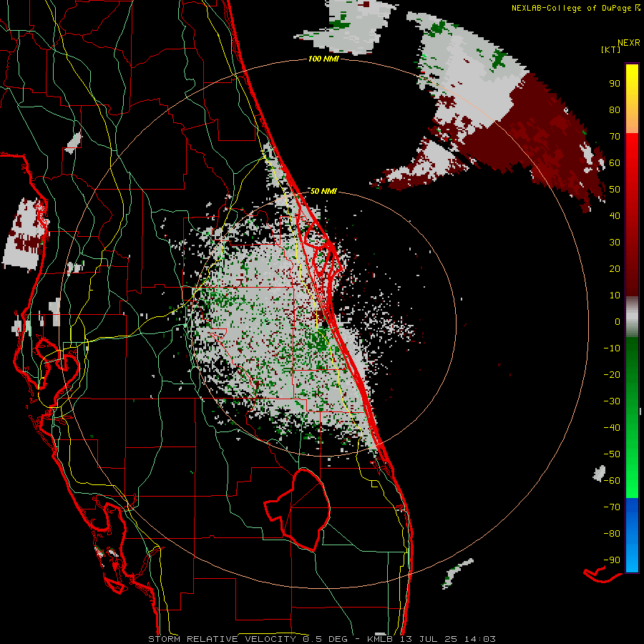Click the -40 knot scale value
The width and height of the screenshot is (644, 644).
(612, 428)
